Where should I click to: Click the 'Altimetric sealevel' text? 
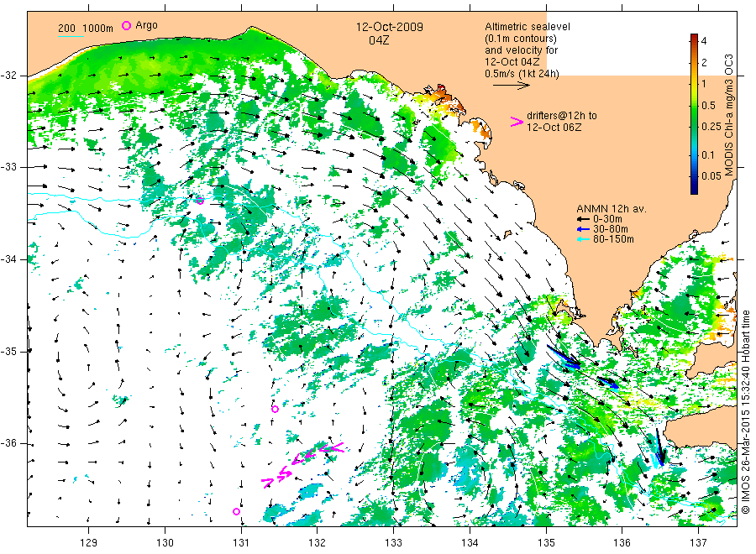point(527,27)
